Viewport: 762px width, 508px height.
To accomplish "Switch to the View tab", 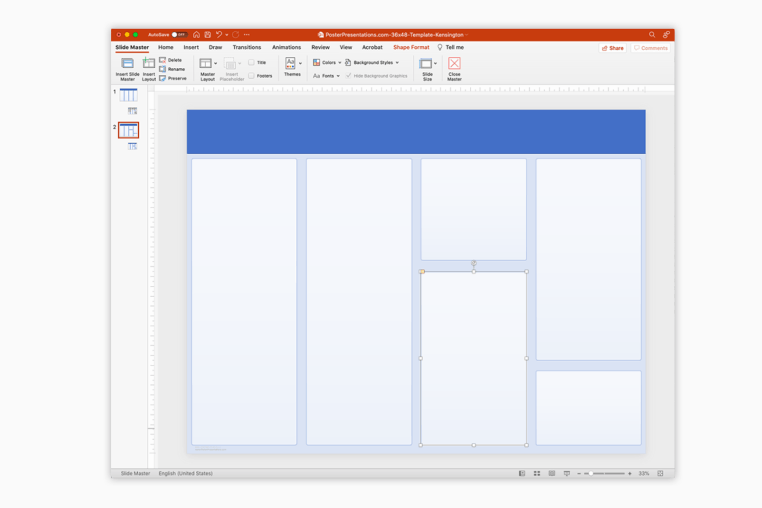I will click(346, 47).
